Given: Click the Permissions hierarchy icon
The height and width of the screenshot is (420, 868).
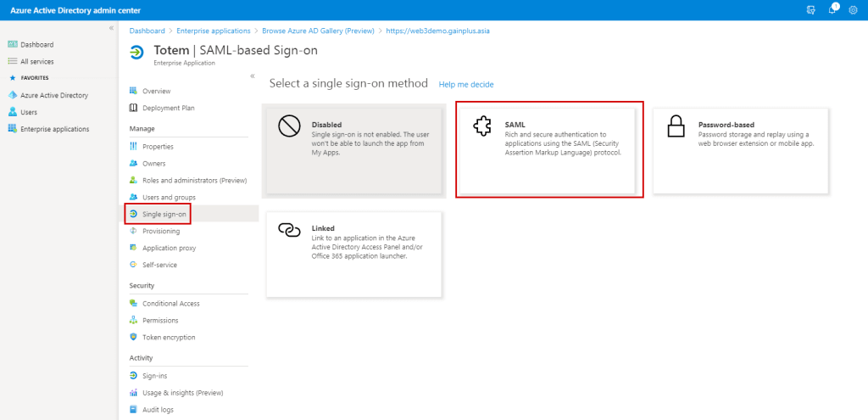Looking at the screenshot, I should tap(133, 320).
